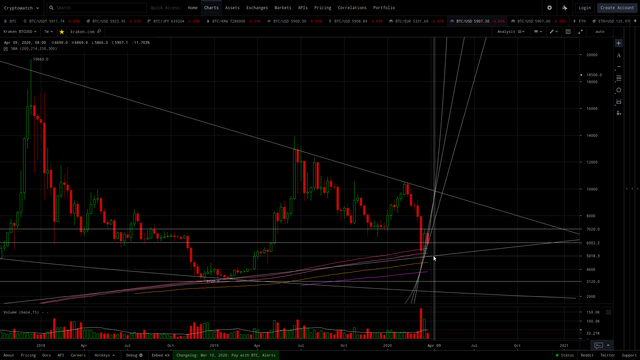Open the Status link with green dot

pos(565,356)
